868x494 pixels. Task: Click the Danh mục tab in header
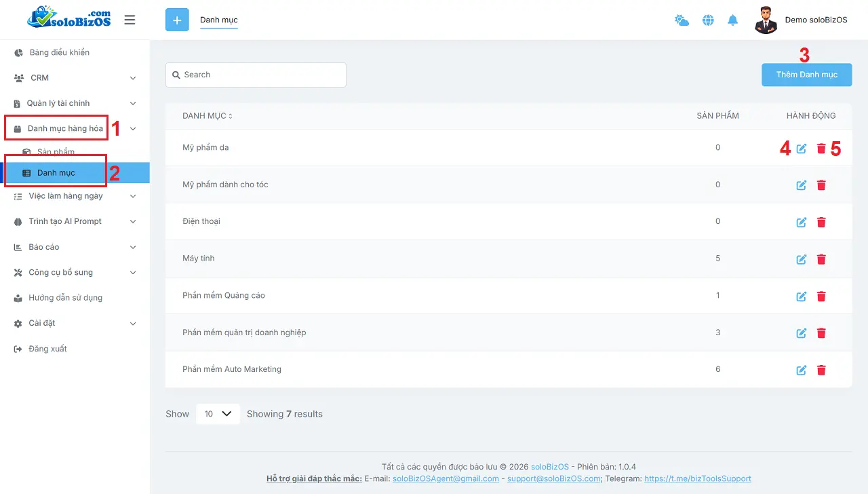coord(218,20)
